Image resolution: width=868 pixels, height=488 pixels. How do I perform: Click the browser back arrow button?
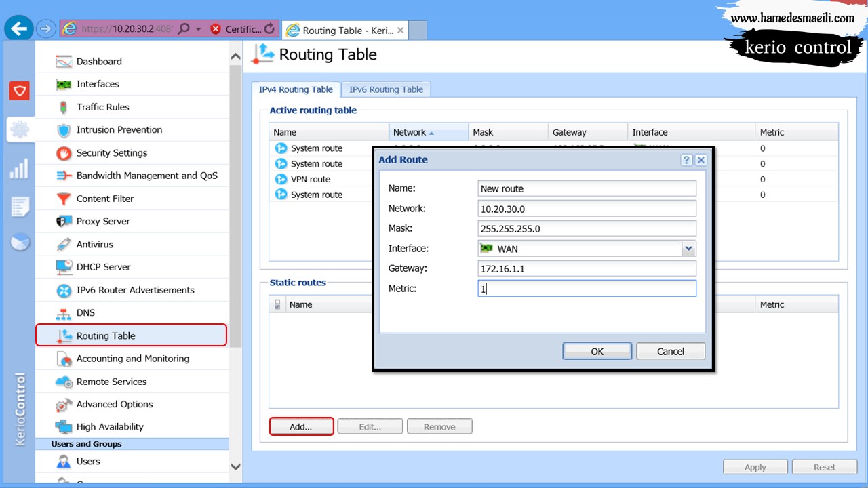pyautogui.click(x=18, y=28)
